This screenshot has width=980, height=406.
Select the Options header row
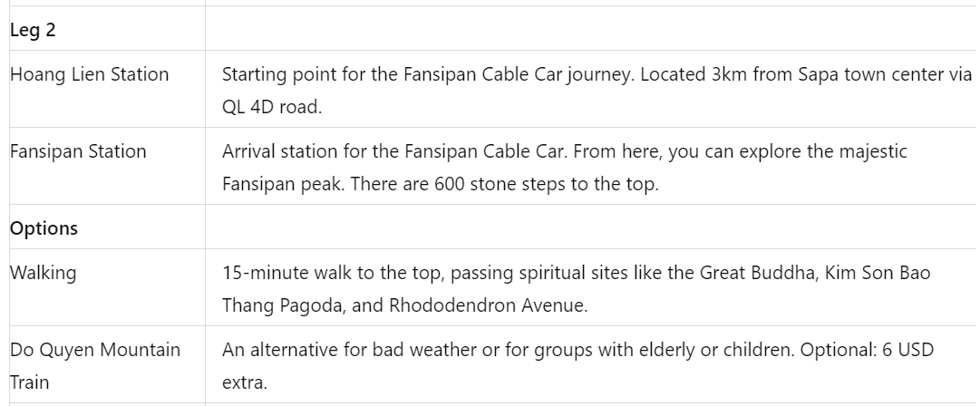(492, 227)
